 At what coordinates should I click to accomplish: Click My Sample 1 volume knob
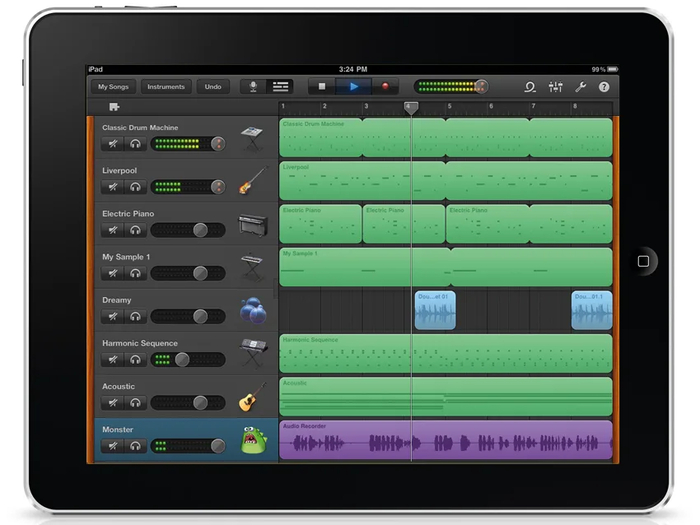(200, 273)
